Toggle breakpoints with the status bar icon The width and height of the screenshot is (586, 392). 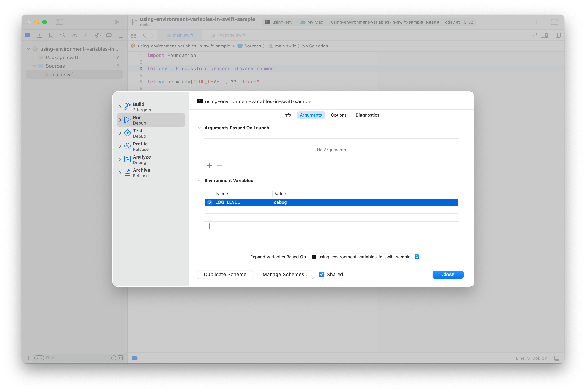pos(135,358)
